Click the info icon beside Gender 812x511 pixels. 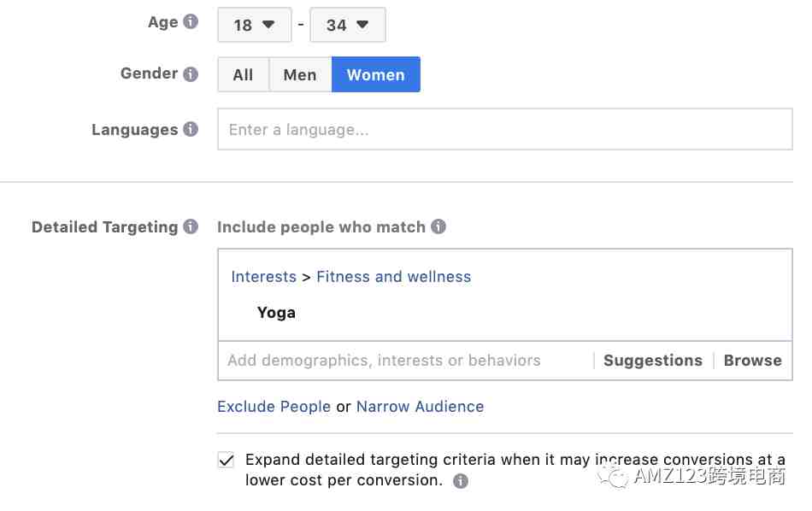click(x=191, y=73)
